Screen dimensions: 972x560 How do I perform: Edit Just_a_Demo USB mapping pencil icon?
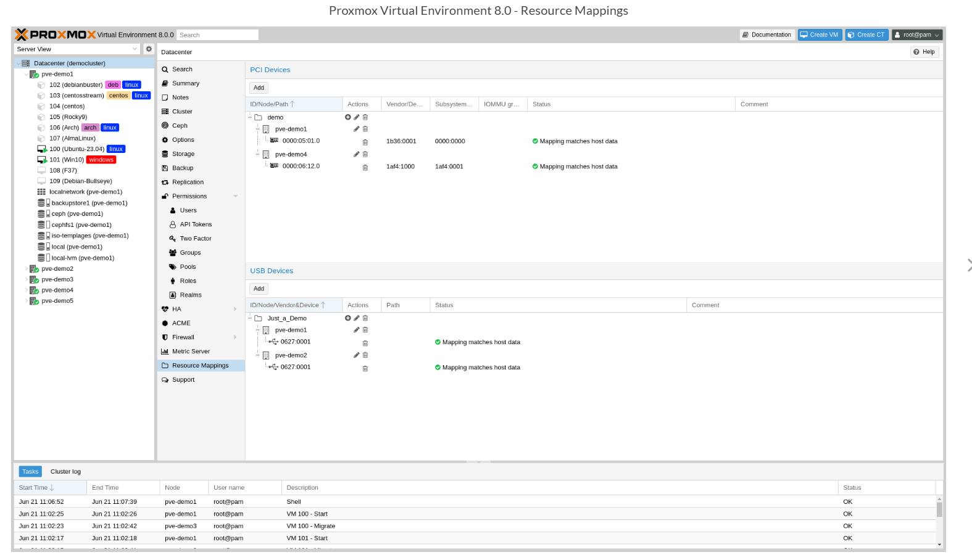coord(356,318)
